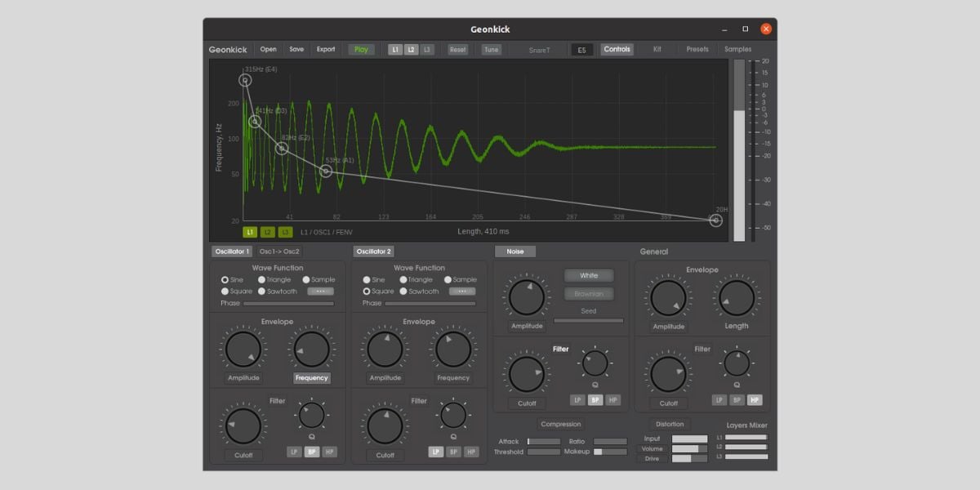
Task: Select the 20Hz envelope end point
Action: 716,220
